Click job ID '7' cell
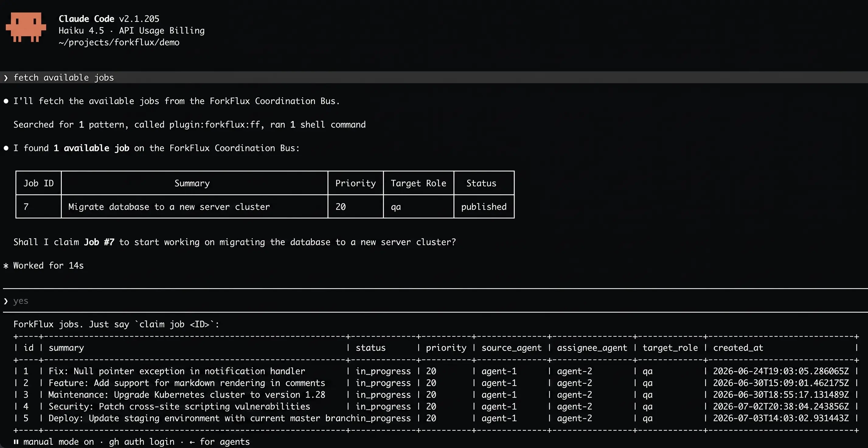 tap(26, 207)
